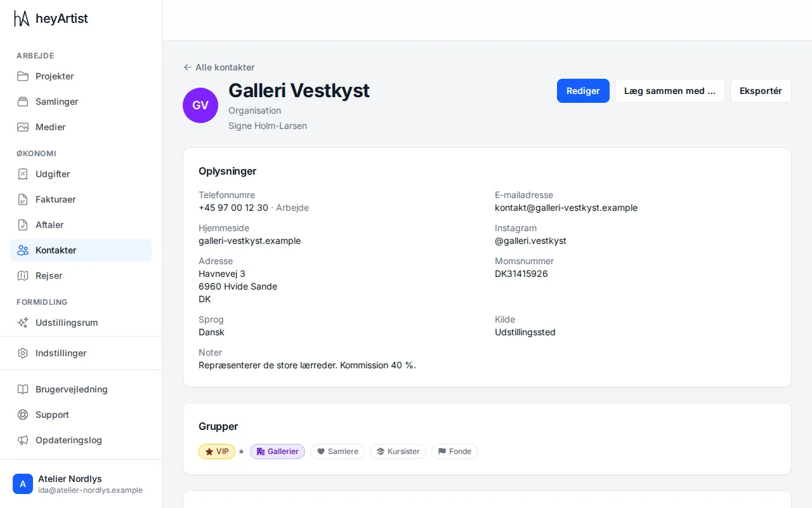Image resolution: width=812 pixels, height=508 pixels.
Task: Select Udstillingsrum in the sidebar
Action: point(81,323)
